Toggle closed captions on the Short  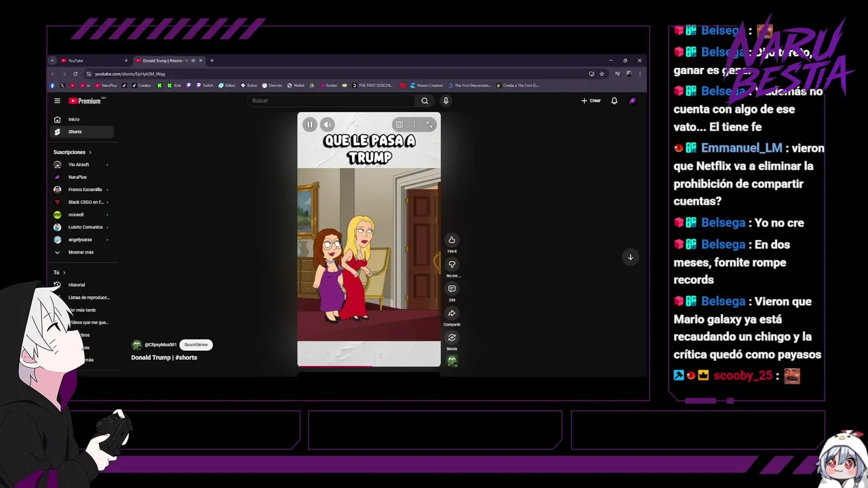(399, 125)
